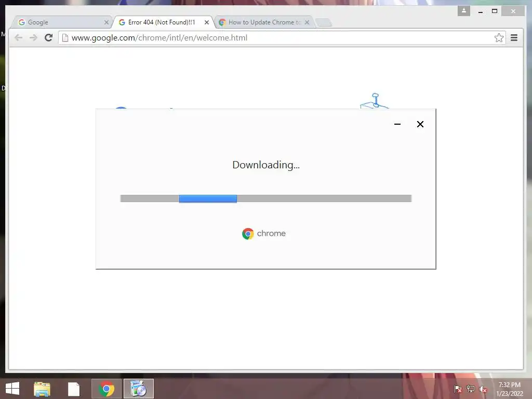The image size is (532, 399).
Task: Open the Windows Start menu
Action: click(x=12, y=389)
